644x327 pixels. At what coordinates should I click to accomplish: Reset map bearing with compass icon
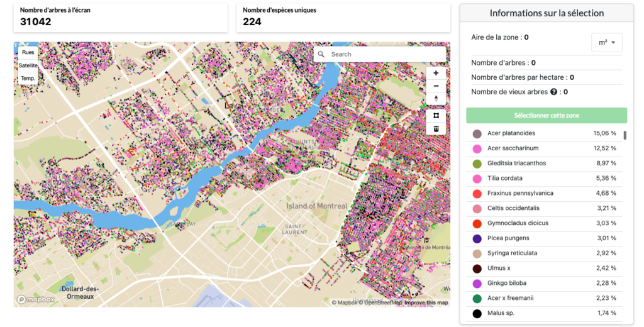pos(436,99)
